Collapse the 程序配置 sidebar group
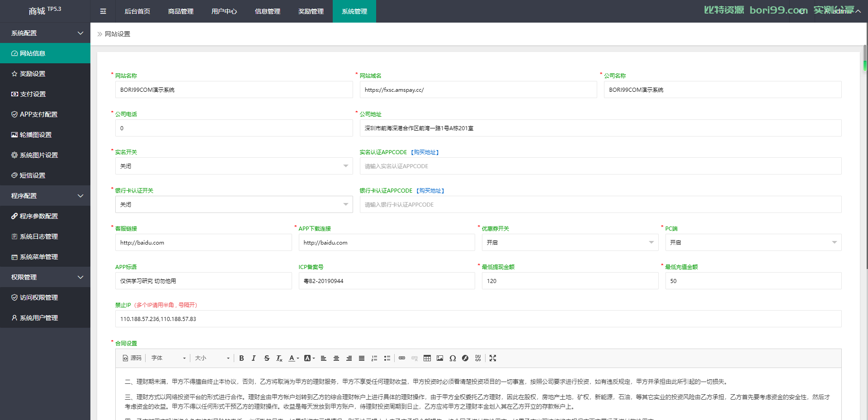This screenshot has height=420, width=868. coord(45,196)
